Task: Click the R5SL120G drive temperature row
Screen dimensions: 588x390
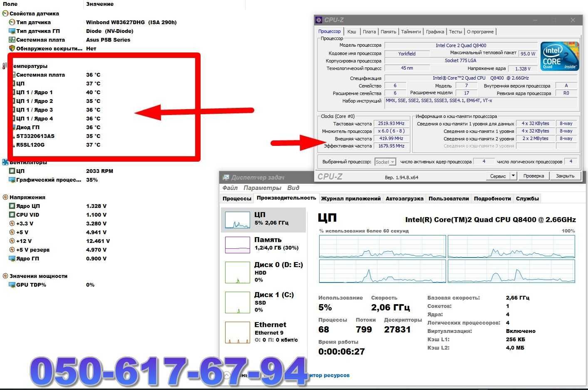Action: tap(56, 145)
